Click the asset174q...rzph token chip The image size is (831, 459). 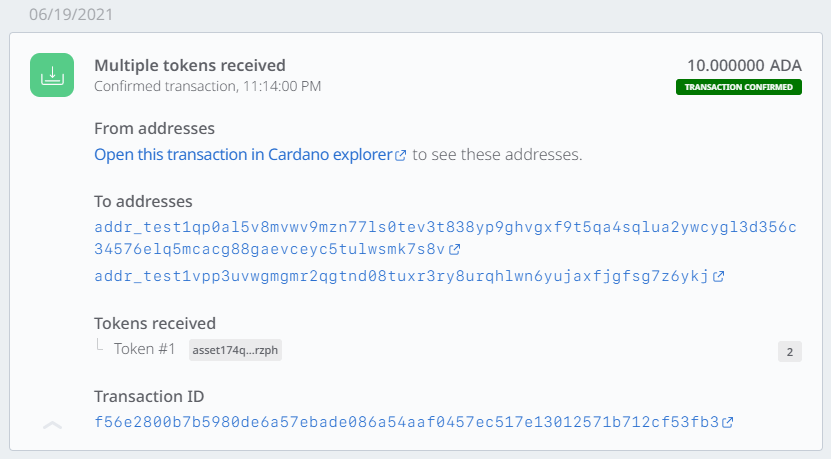tap(235, 350)
